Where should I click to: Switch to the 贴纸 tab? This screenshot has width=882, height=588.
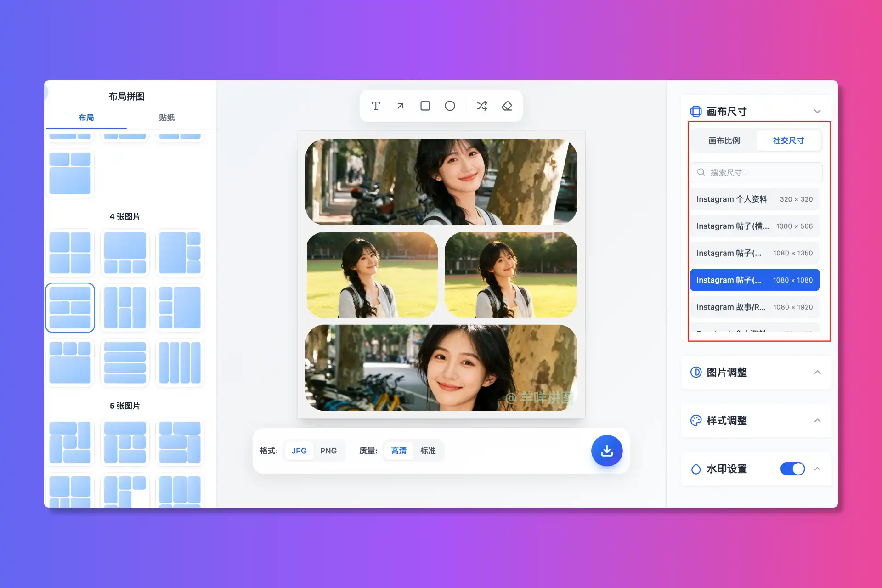coord(166,118)
